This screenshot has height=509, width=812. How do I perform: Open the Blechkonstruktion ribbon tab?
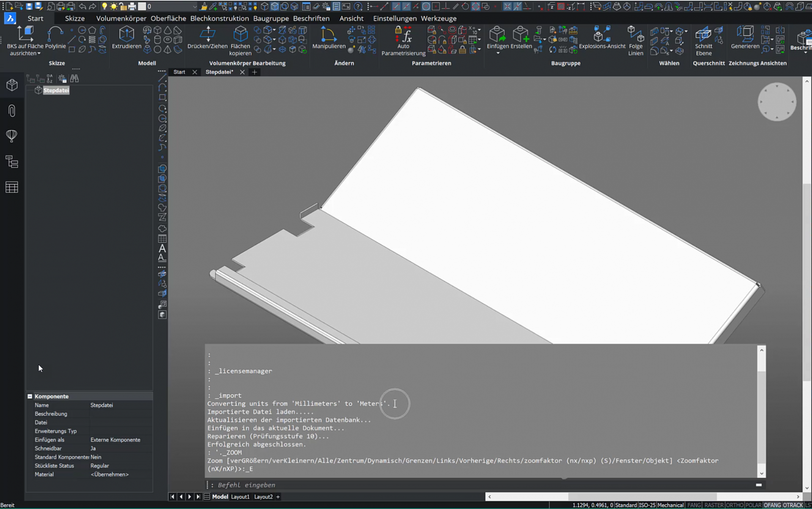tap(219, 18)
